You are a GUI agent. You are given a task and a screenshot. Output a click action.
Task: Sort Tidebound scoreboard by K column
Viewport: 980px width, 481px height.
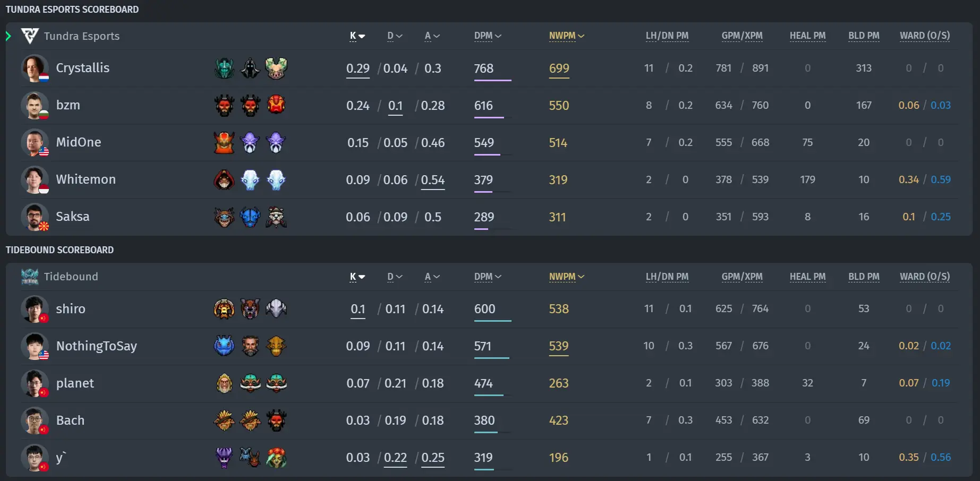click(x=357, y=277)
